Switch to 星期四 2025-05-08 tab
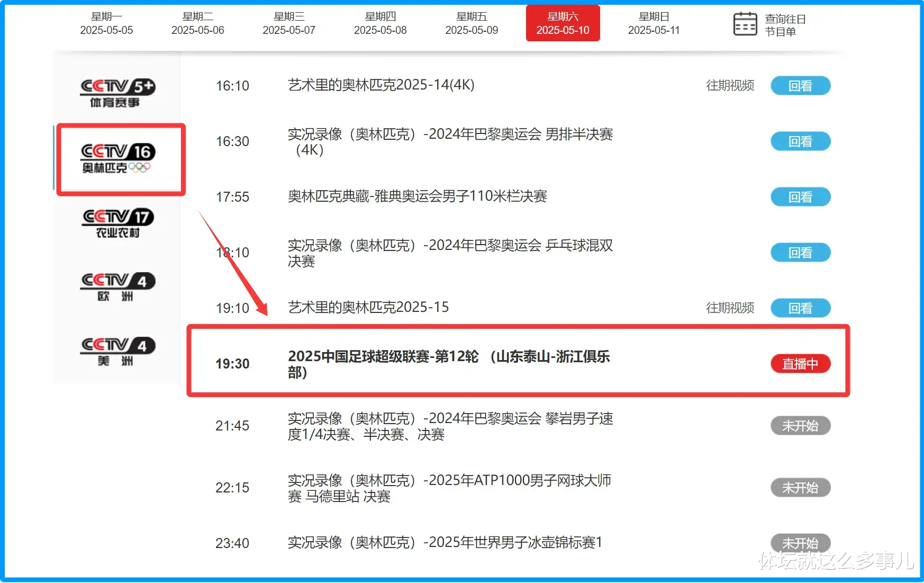This screenshot has height=583, width=924. [381, 24]
